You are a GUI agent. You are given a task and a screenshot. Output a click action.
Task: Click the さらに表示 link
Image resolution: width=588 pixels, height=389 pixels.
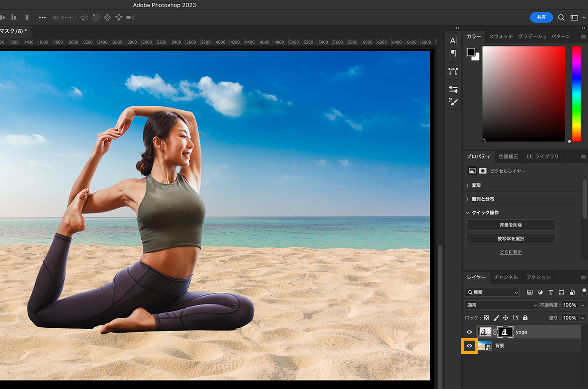click(511, 252)
